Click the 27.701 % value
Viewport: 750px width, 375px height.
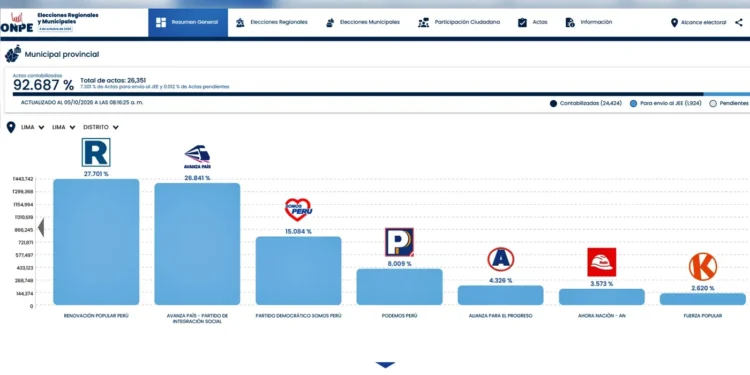tap(96, 174)
